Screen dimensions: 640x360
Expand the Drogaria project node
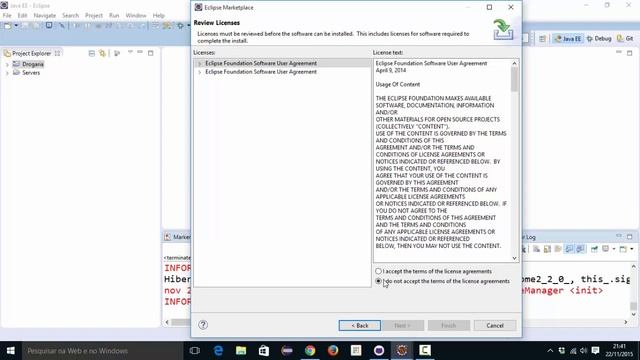7,64
